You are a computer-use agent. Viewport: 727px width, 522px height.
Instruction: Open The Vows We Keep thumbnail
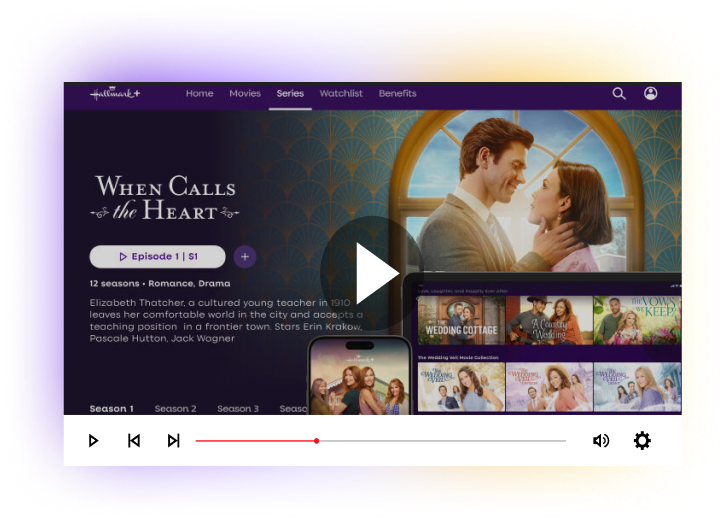(x=638, y=320)
